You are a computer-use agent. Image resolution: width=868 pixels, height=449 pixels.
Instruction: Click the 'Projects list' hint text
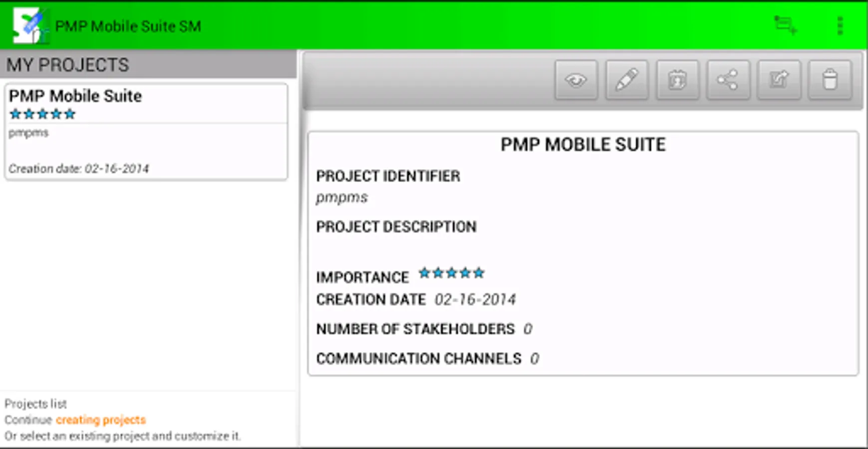click(35, 404)
